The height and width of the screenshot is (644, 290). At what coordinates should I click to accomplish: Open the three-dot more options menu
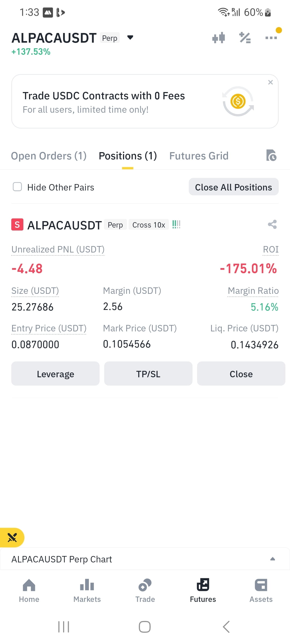(271, 38)
